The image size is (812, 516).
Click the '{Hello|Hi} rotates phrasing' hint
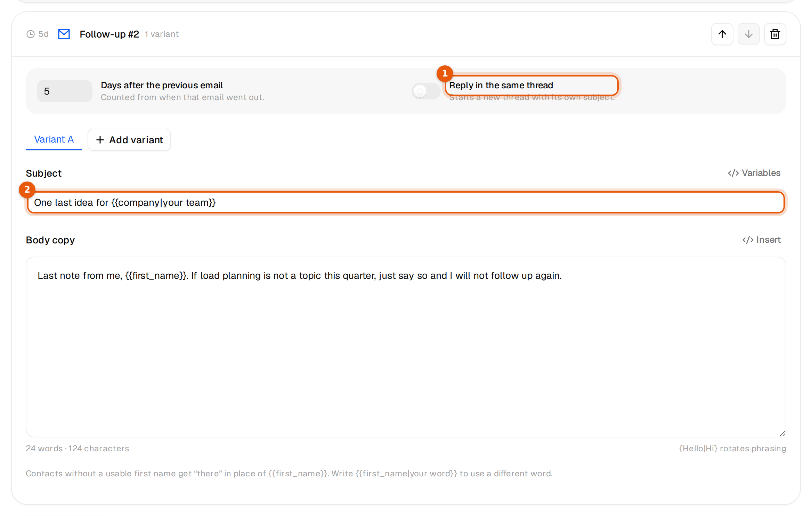732,449
